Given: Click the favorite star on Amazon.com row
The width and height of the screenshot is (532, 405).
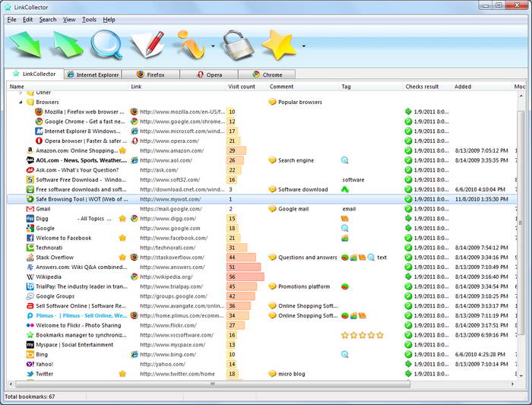Looking at the screenshot, I should coord(122,150).
